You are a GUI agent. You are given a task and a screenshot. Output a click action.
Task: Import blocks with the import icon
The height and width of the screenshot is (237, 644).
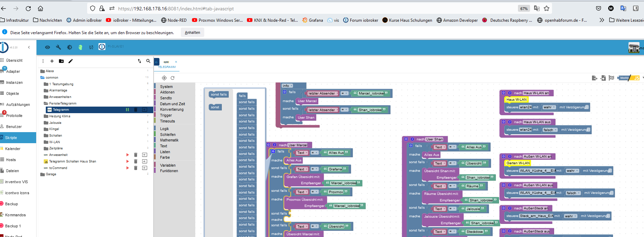click(x=603, y=78)
